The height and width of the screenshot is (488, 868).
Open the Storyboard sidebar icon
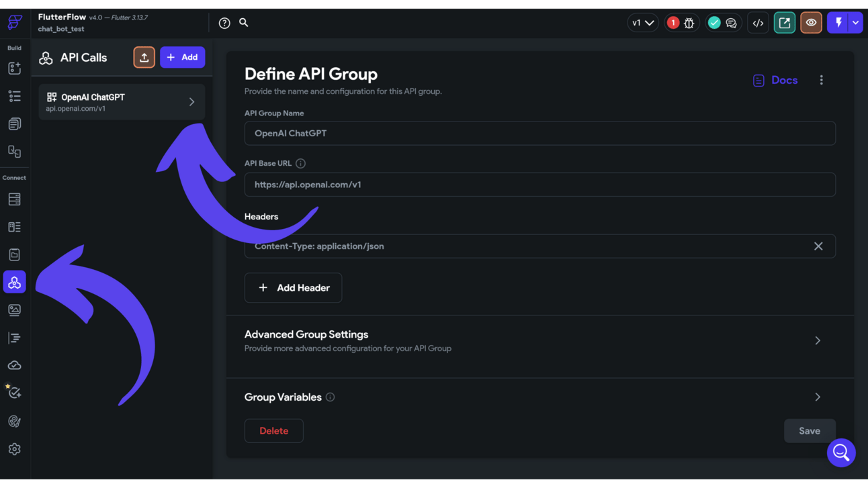tap(14, 152)
